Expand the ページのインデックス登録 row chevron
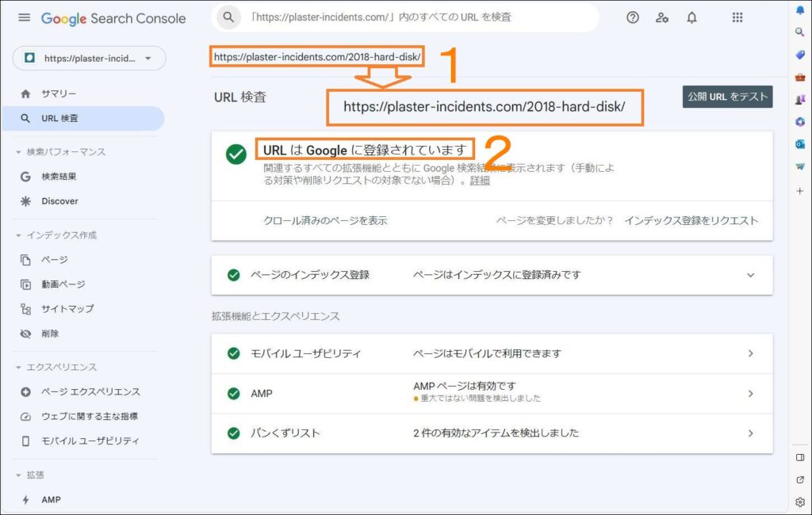This screenshot has height=515, width=812. coord(750,276)
